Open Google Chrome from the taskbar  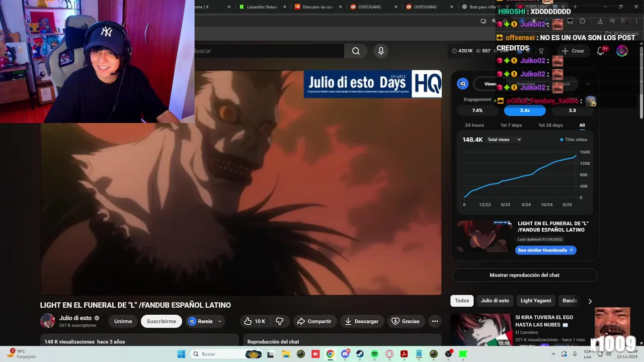330,354
